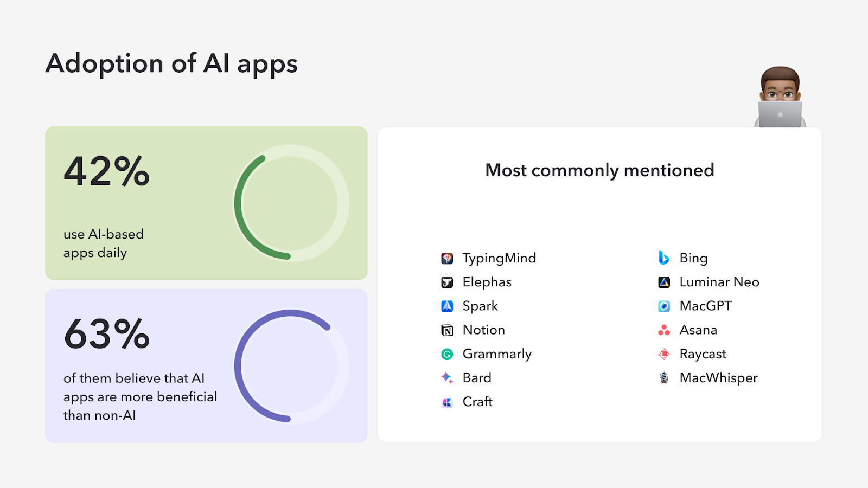Click the Spark mail app icon
Image resolution: width=868 pixels, height=488 pixels.
[447, 306]
